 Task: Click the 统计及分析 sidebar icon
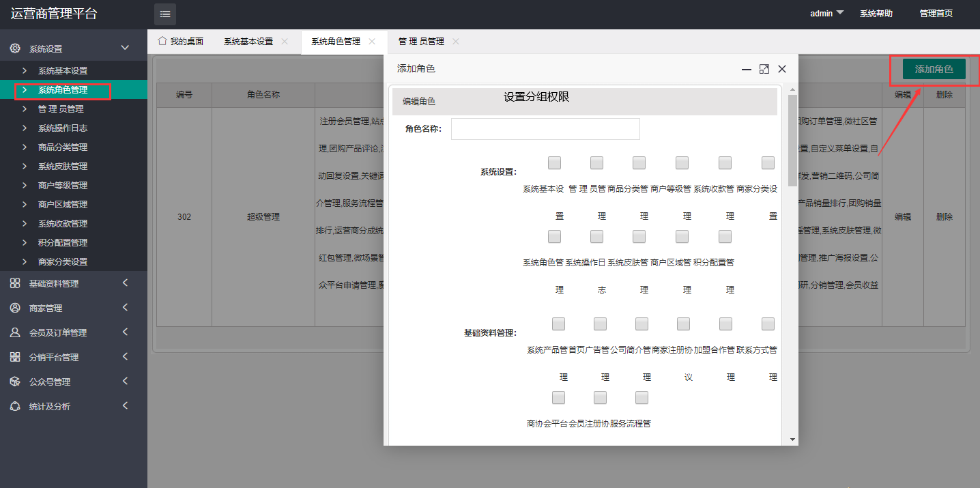click(x=15, y=406)
